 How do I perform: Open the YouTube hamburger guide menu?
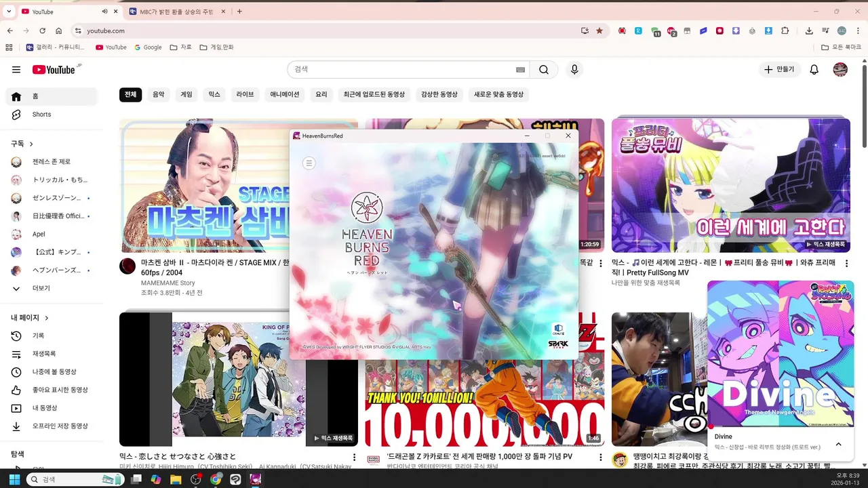tap(16, 70)
